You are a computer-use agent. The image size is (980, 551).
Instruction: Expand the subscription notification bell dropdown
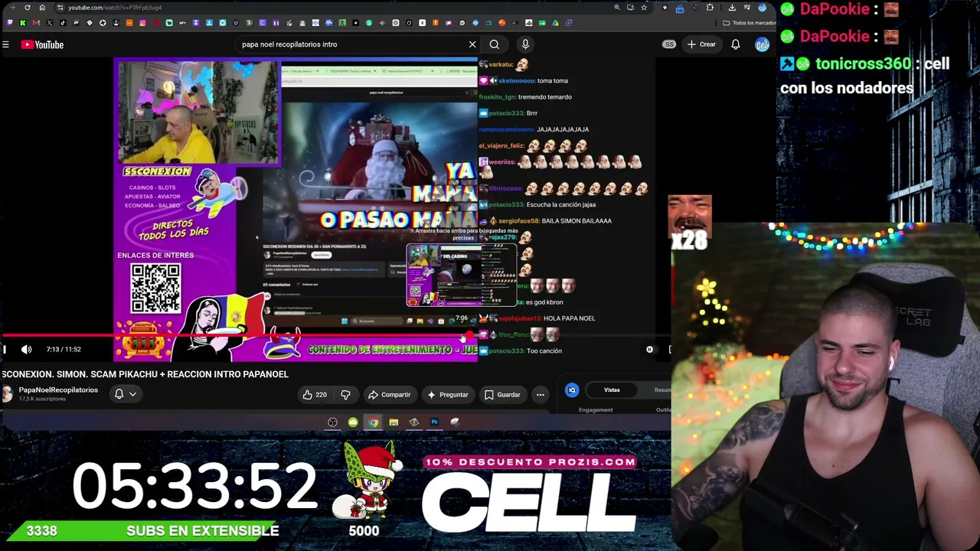[x=125, y=394]
